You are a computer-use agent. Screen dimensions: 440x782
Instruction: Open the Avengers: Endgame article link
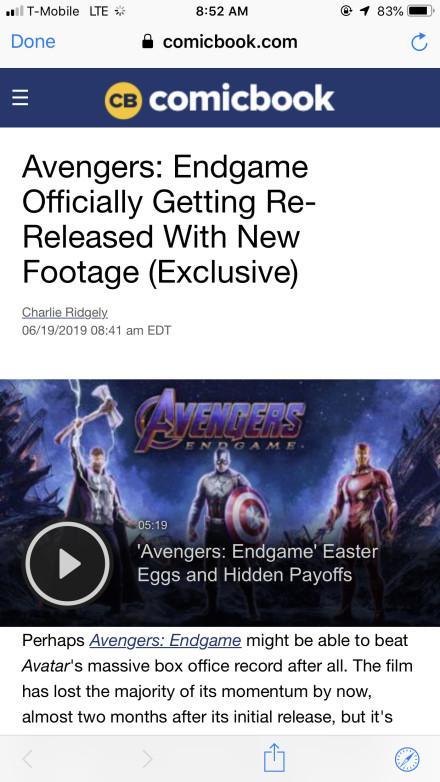[x=165, y=640]
